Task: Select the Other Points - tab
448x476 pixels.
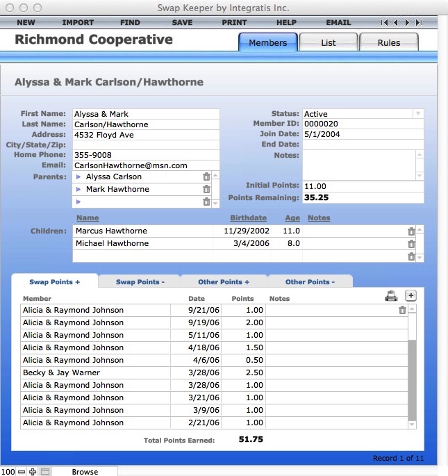Action: [310, 281]
